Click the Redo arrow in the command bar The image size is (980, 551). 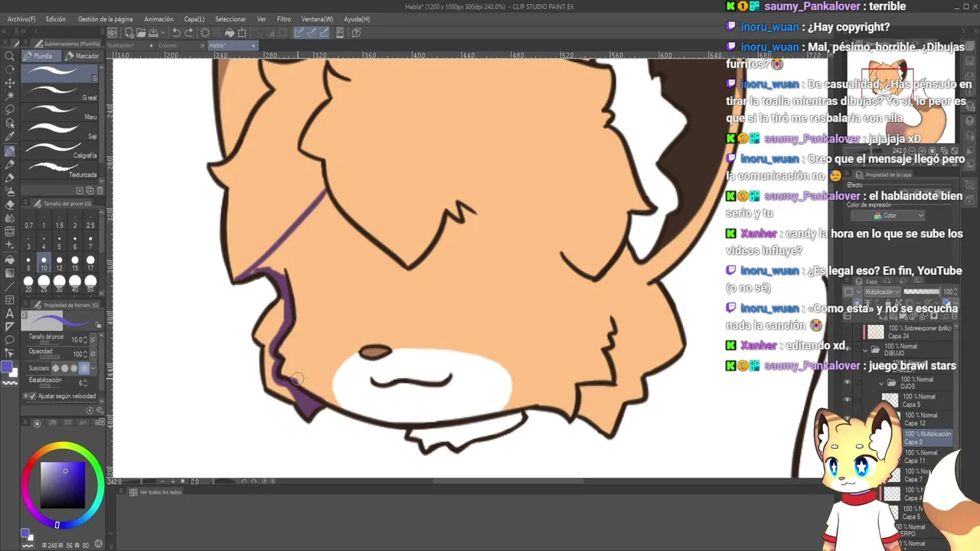point(188,33)
